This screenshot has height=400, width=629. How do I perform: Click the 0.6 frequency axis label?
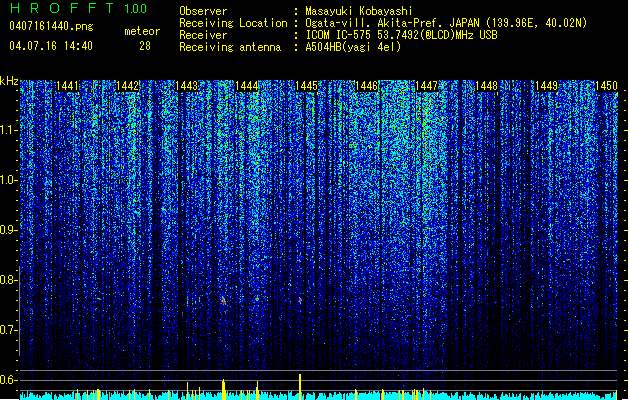[9, 380]
